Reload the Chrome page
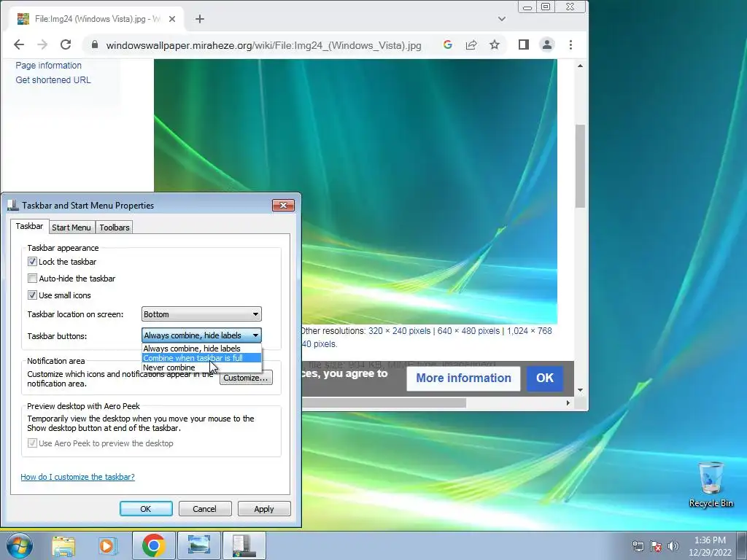This screenshot has width=747, height=560. [66, 44]
